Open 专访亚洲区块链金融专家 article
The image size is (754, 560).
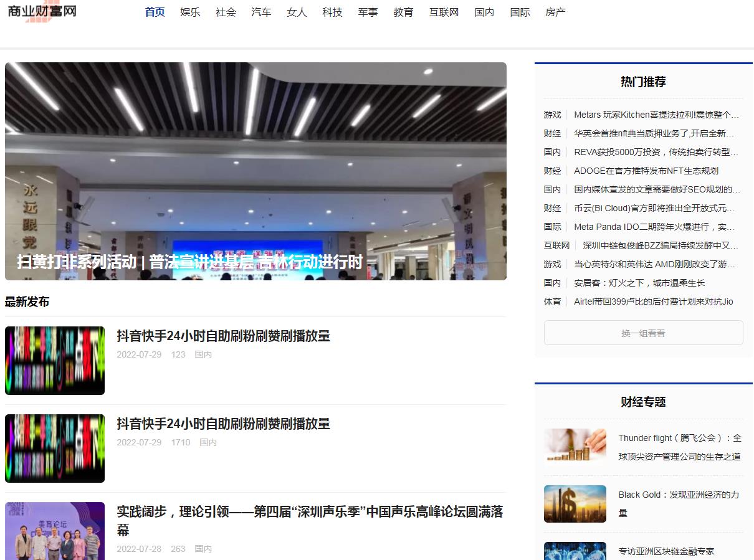pos(667,551)
